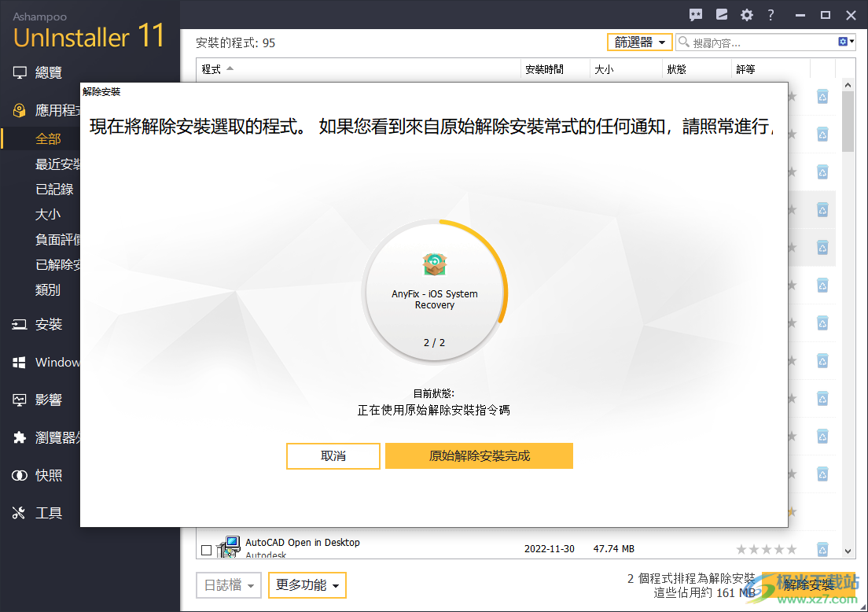Minimize the UnInstaller window

pyautogui.click(x=800, y=15)
